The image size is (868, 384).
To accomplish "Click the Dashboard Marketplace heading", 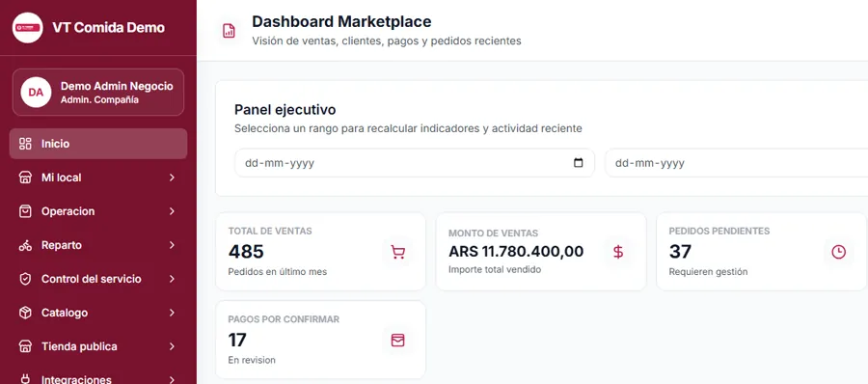I will [x=341, y=21].
